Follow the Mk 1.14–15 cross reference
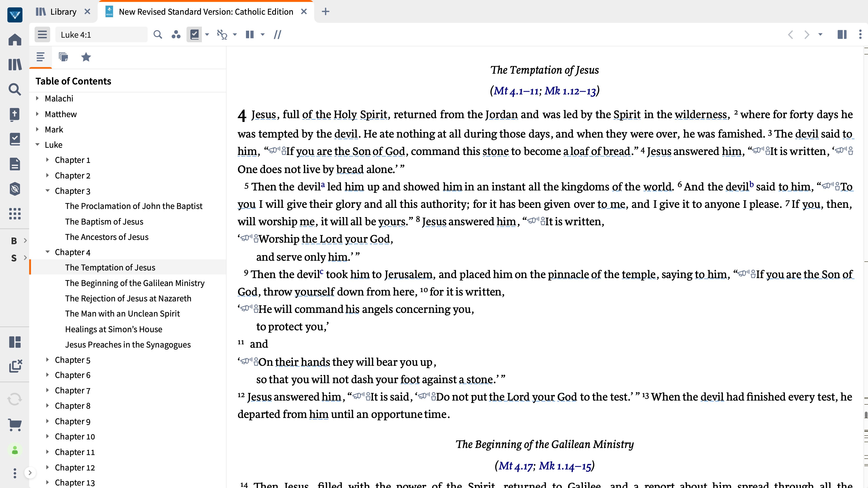 coord(565,466)
